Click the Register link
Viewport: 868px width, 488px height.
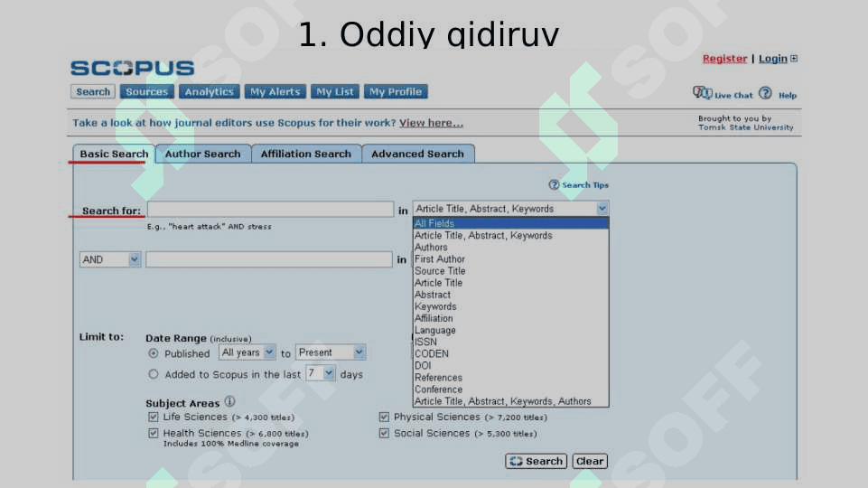(724, 59)
